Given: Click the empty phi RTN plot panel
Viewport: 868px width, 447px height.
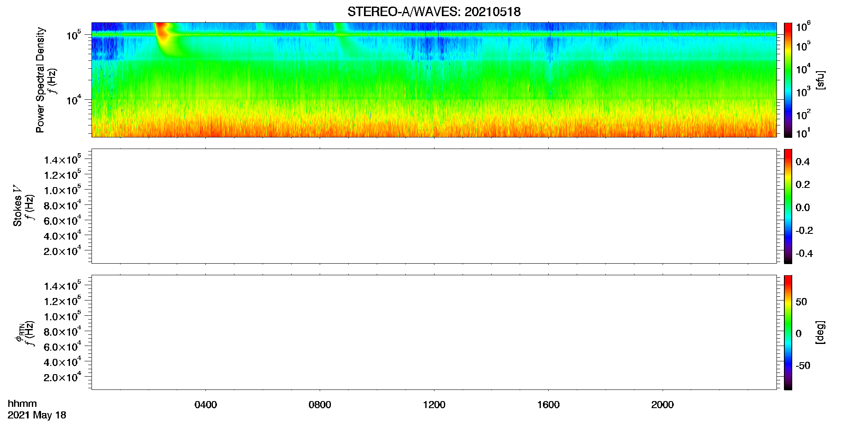Looking at the screenshot, I should 434,332.
